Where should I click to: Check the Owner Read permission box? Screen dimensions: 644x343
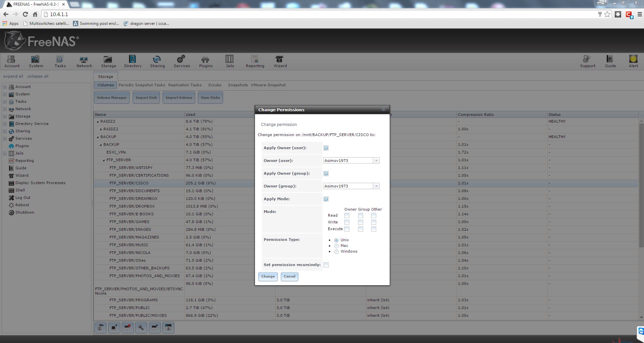point(347,215)
